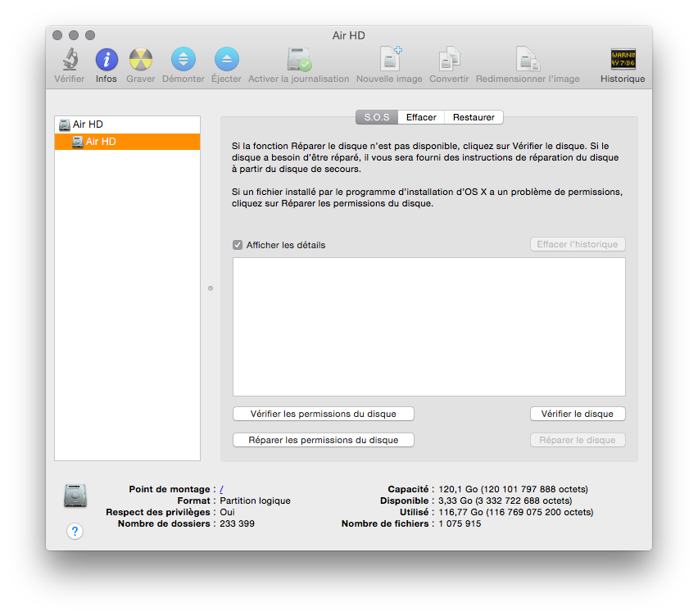This screenshot has height=616, width=698.
Task: Click the capacity value 120,1 Go
Action: 514,489
